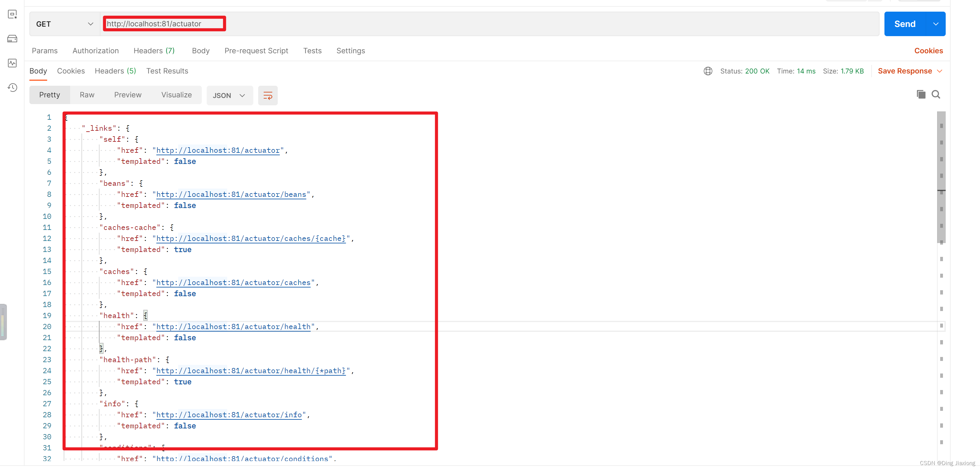Expand the Send button arrow options
The image size is (980, 469).
coord(936,24)
